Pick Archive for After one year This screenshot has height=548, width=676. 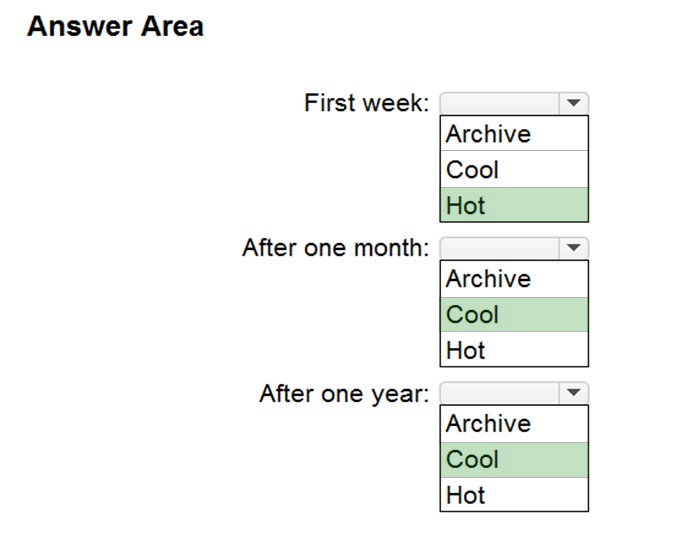pos(514,424)
